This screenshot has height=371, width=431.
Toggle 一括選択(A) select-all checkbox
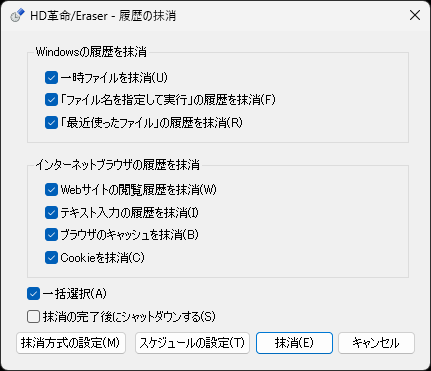point(33,294)
